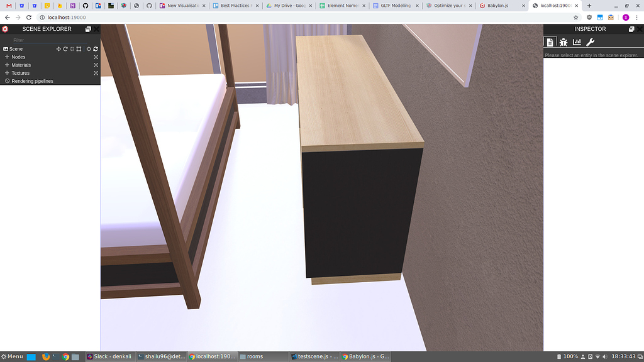The width and height of the screenshot is (644, 362).
Task: Select the scaling gizmo icon
Action: click(72, 49)
